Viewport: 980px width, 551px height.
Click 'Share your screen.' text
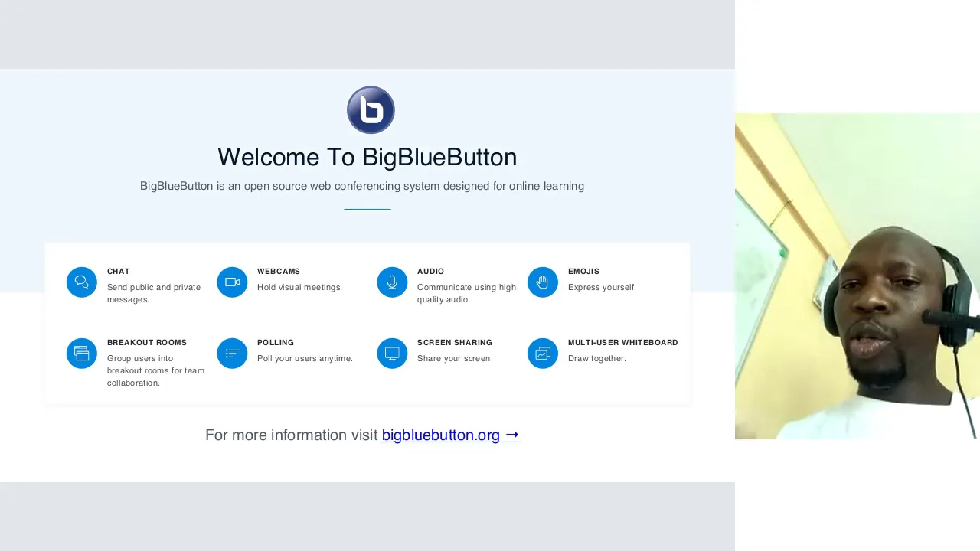point(455,359)
